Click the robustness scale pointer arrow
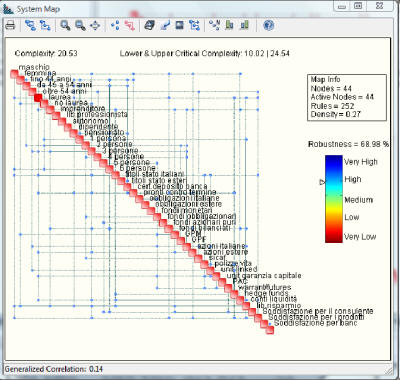 click(322, 182)
